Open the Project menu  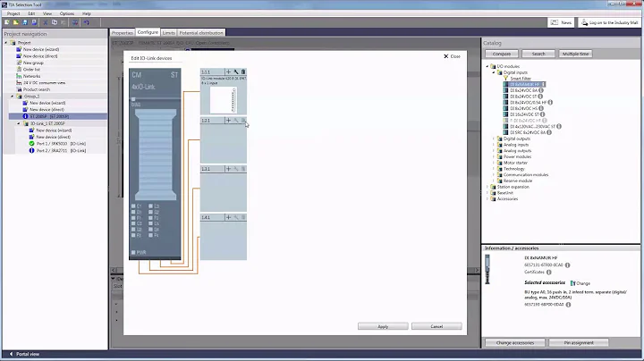click(x=13, y=13)
